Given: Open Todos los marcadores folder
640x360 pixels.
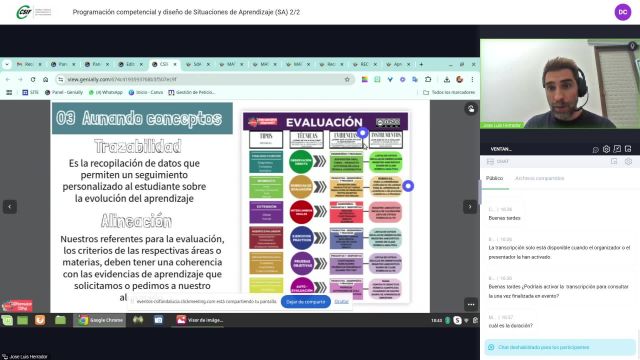Looking at the screenshot, I should [x=449, y=93].
